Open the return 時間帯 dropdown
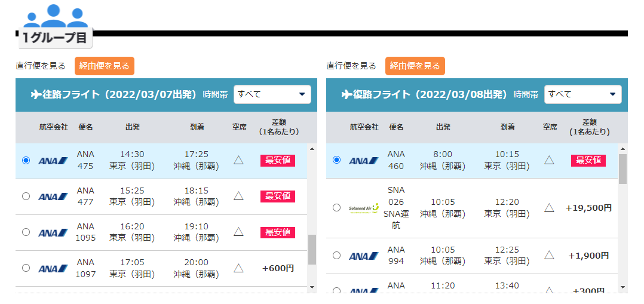This screenshot has width=644, height=304. 583,94
